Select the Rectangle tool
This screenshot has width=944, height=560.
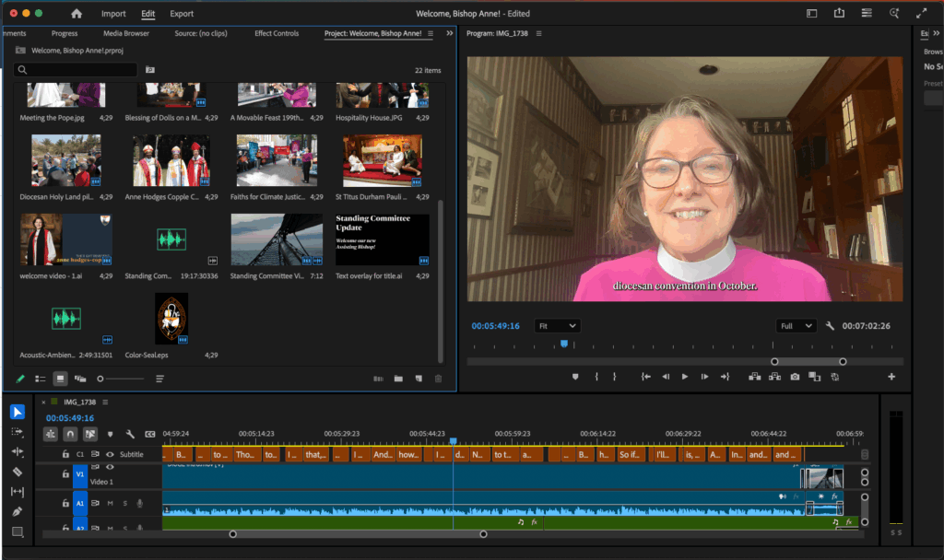[18, 531]
